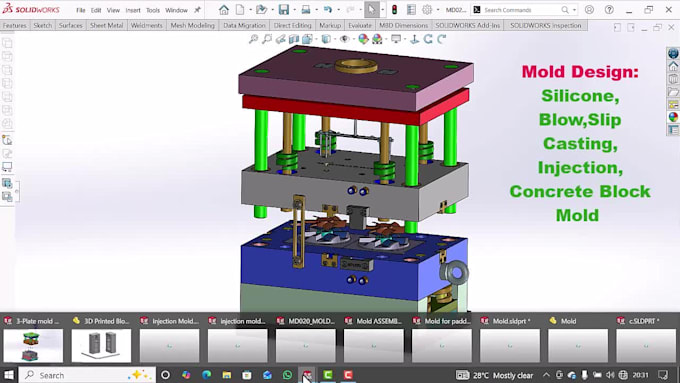This screenshot has height=383, width=680.
Task: Click the Rebuild traffic light icon
Action: 395,10
